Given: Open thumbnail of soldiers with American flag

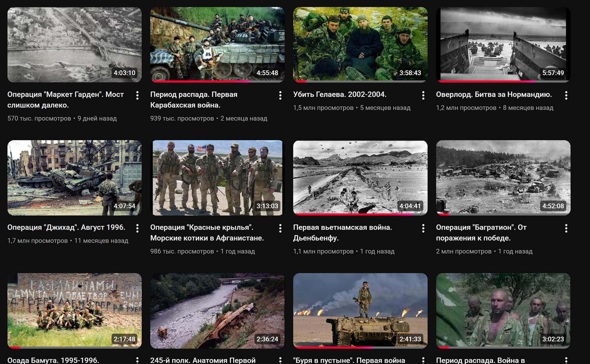Looking at the screenshot, I should click(x=217, y=178).
